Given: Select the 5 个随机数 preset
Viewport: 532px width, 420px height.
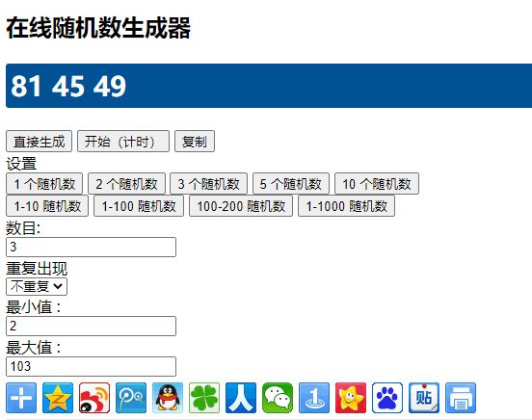Looking at the screenshot, I should (291, 184).
